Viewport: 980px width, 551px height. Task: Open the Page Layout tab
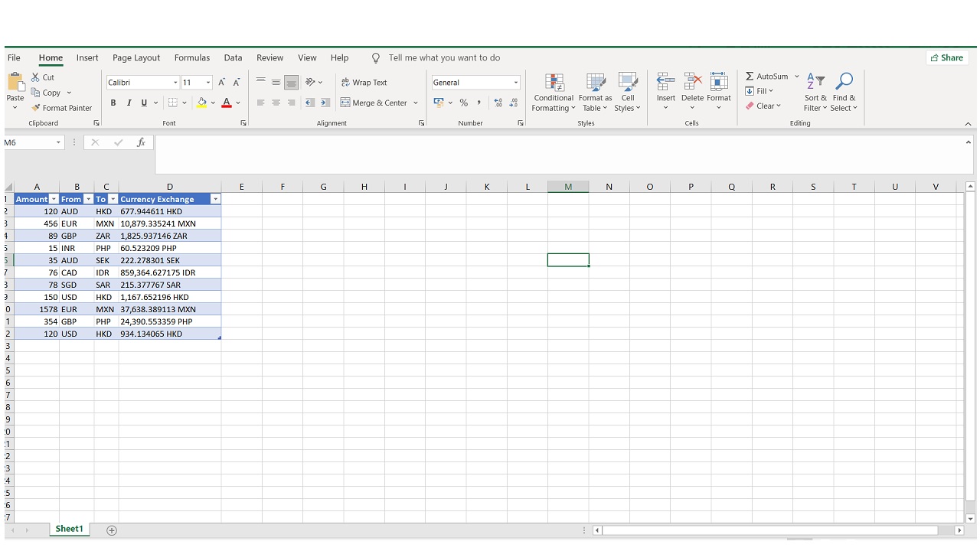coord(136,57)
